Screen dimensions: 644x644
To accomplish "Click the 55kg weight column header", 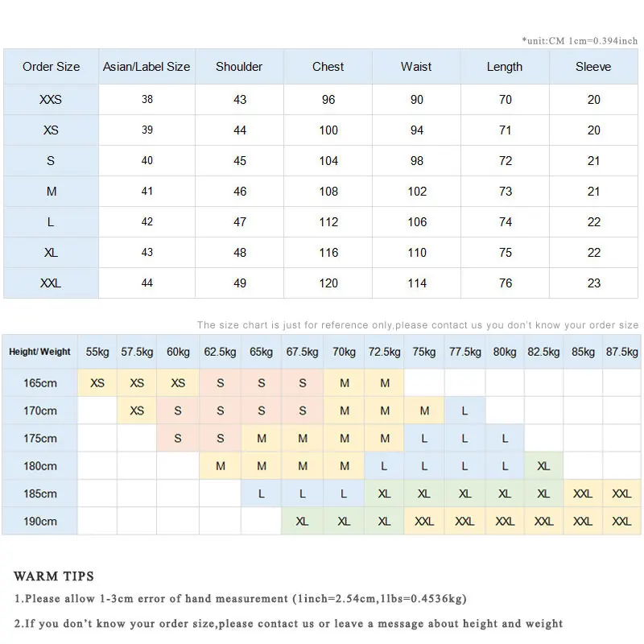I will [x=97, y=352].
